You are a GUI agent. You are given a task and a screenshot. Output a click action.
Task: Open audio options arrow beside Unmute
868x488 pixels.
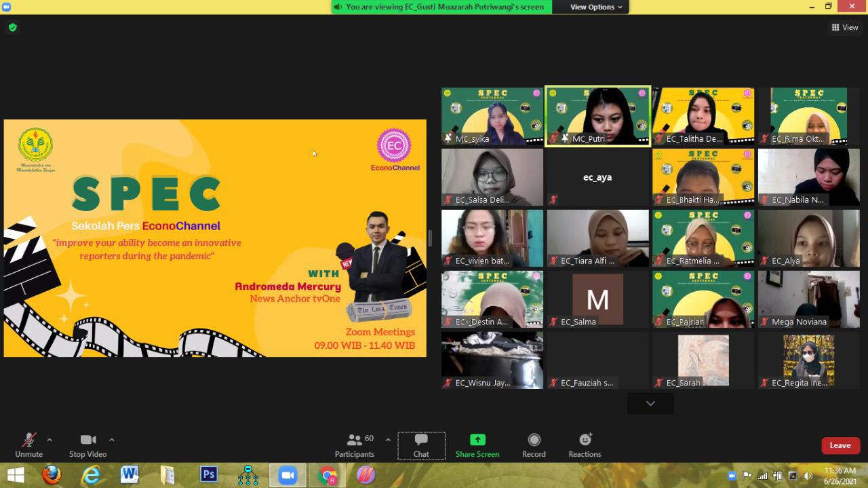point(50,440)
